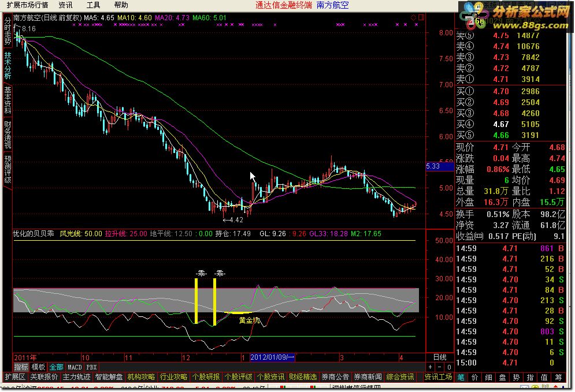Switch to the 细 detail view tab
This screenshot has width=575, height=392.
coord(488,377)
